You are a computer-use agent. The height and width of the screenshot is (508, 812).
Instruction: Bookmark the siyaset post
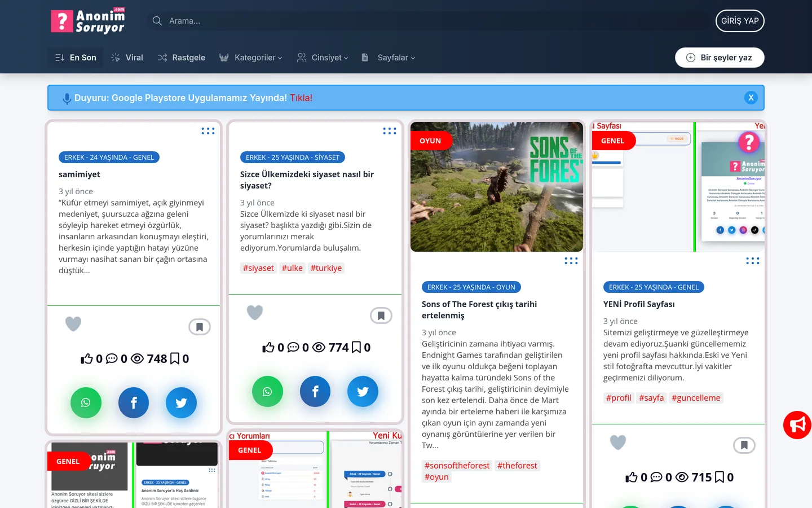point(381,316)
